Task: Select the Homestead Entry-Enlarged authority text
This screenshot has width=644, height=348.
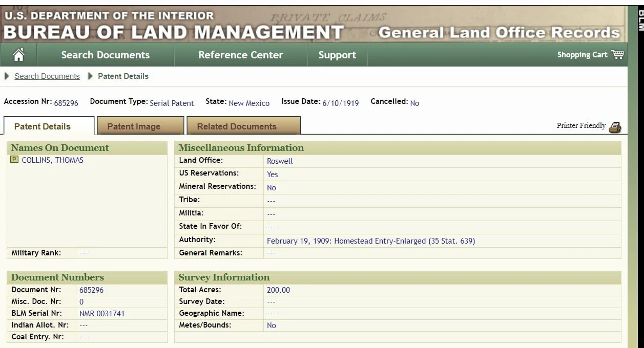Action: point(371,241)
